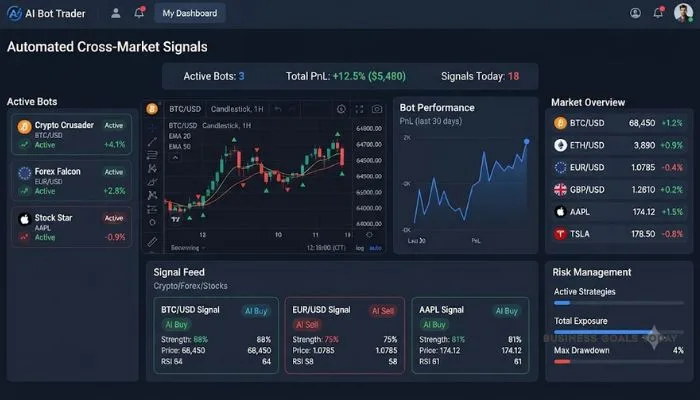Click the Bitcoin coin icon on chart toolbar
This screenshot has height=400, width=700.
point(152,109)
